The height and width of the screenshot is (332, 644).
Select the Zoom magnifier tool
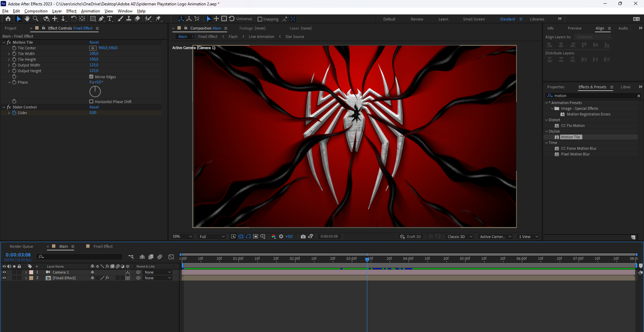[36, 19]
